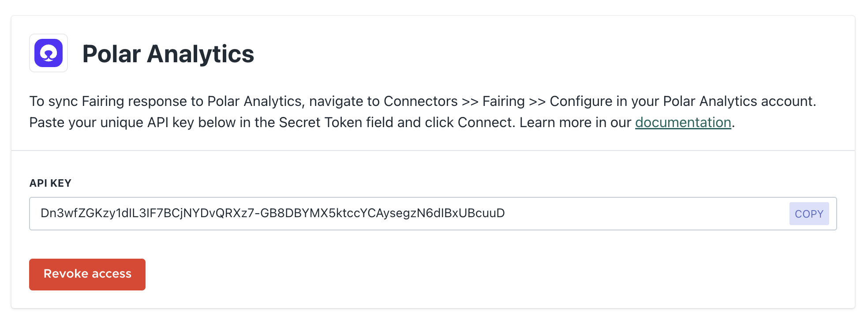
Task: Click the API KEY field label
Action: (x=50, y=183)
